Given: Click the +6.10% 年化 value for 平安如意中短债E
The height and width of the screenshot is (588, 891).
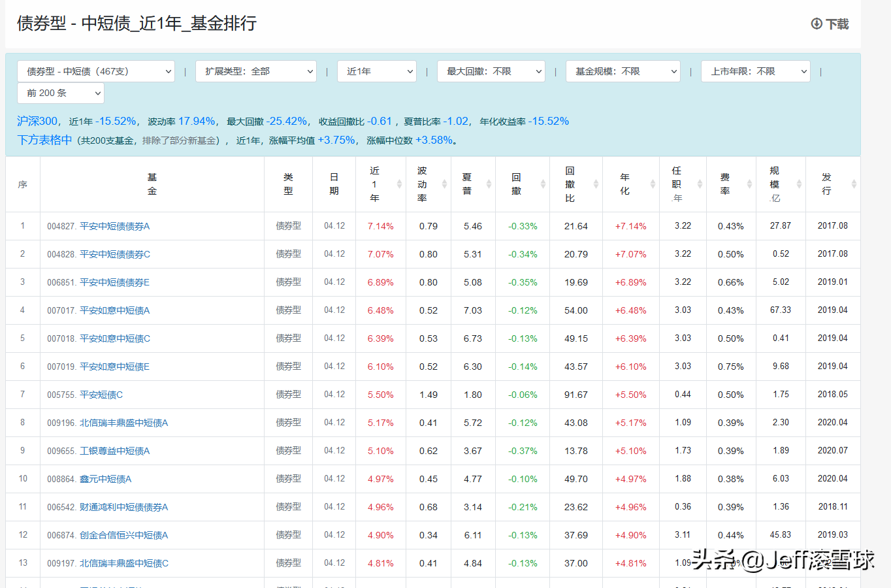Looking at the screenshot, I should pos(631,367).
